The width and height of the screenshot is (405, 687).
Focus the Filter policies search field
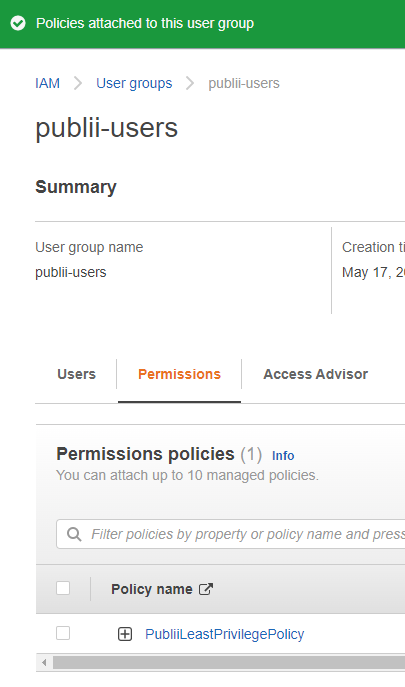point(231,534)
